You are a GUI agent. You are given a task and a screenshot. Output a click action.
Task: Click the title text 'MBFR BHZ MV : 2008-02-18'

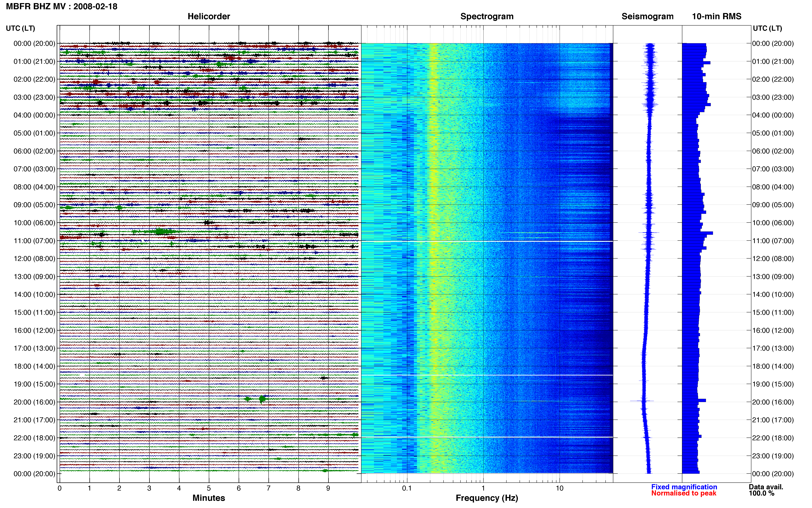click(x=62, y=6)
